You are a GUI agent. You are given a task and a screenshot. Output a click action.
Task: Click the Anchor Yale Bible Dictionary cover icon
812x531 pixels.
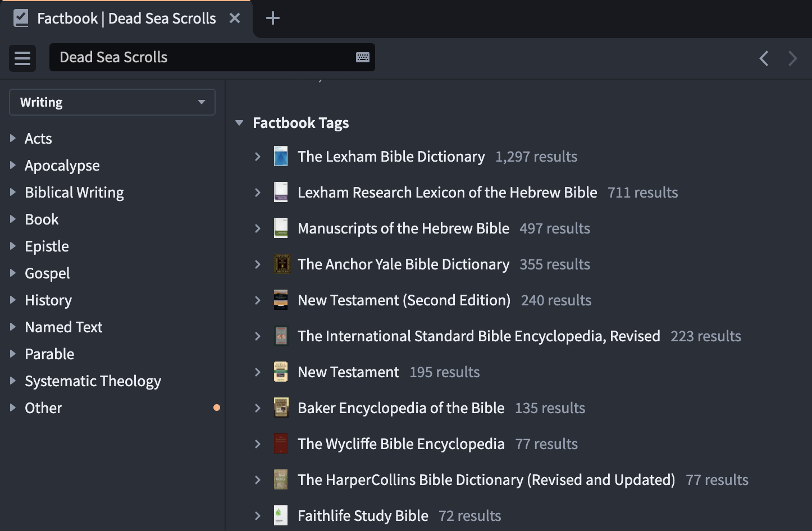[x=281, y=264]
